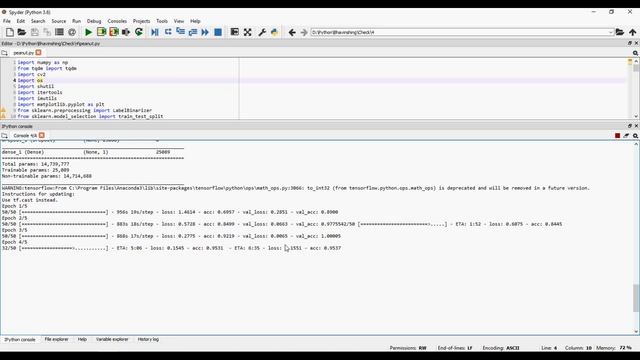This screenshot has width=640, height=360.
Task: Click the Save all files icon
Action: (x=47, y=32)
